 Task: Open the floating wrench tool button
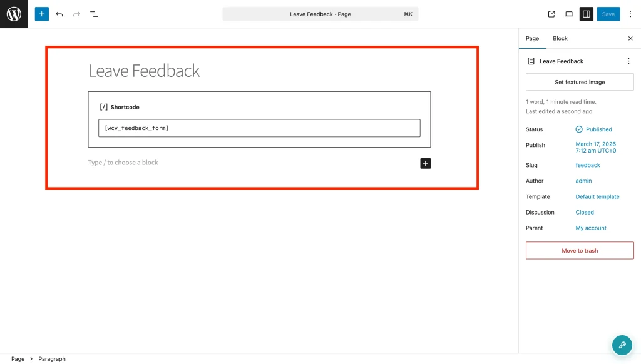coord(622,345)
